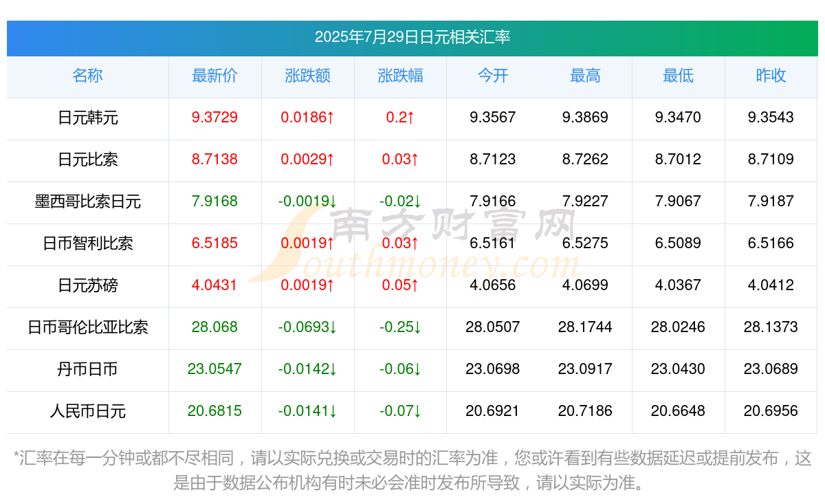Select latest price 9.3729
The height and width of the screenshot is (504, 825).
click(x=215, y=118)
